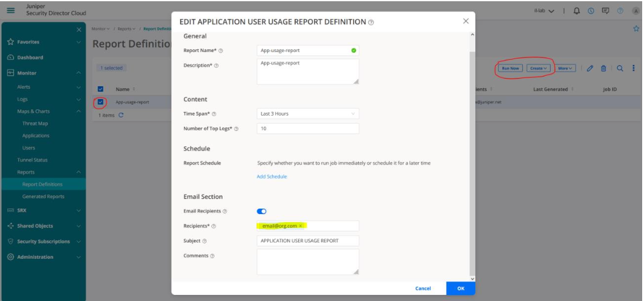
Task: Click the Add Schedule link
Action: tap(272, 176)
